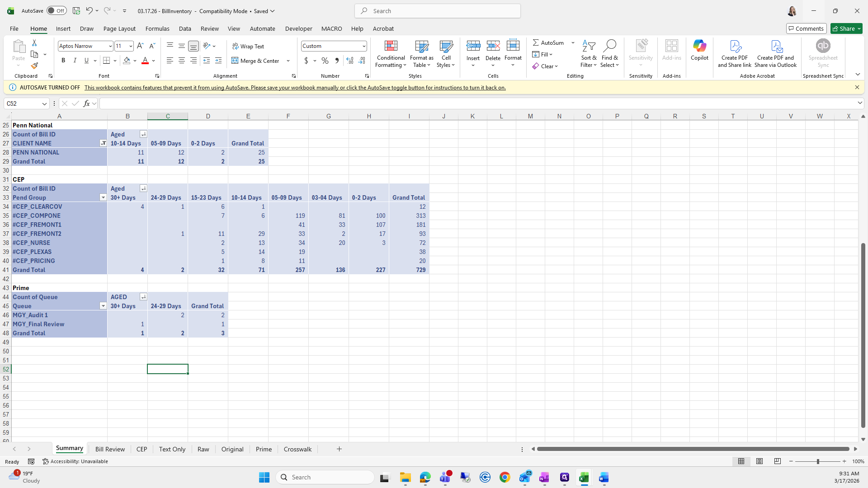The image size is (868, 488).
Task: Click the Sort & Filter icon
Action: pos(588,54)
